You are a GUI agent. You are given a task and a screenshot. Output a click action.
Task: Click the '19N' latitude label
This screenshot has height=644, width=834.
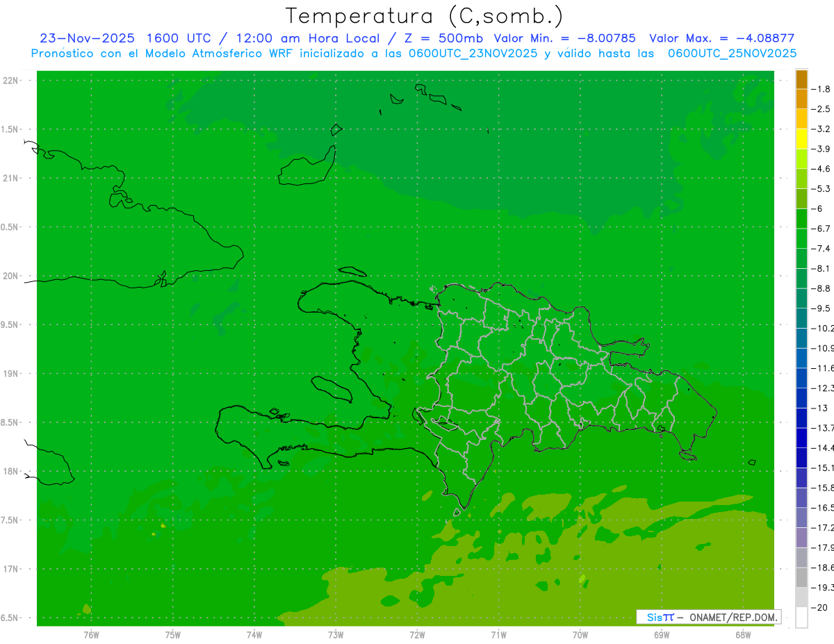coord(12,374)
